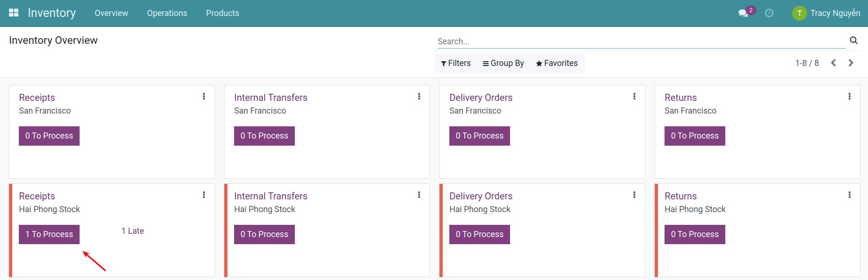
Task: Click the previous page arrow
Action: tap(833, 62)
